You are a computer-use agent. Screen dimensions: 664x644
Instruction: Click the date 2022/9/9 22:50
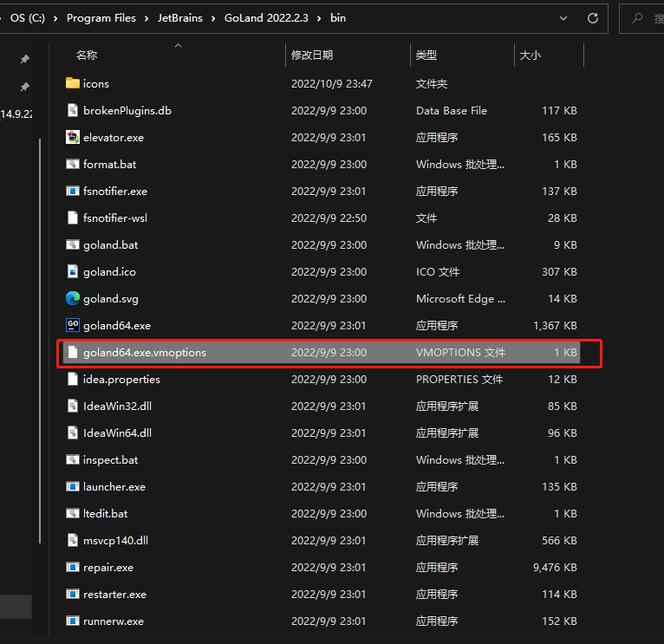[x=329, y=218]
